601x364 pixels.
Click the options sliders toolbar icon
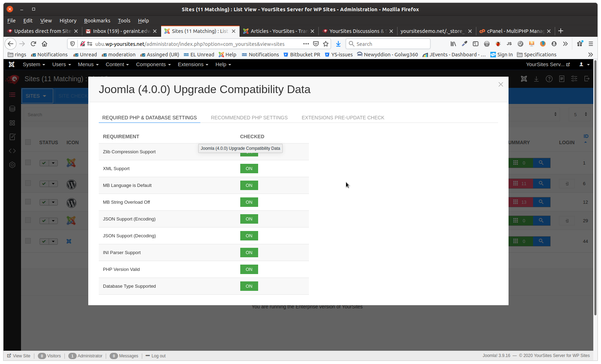[x=574, y=79]
